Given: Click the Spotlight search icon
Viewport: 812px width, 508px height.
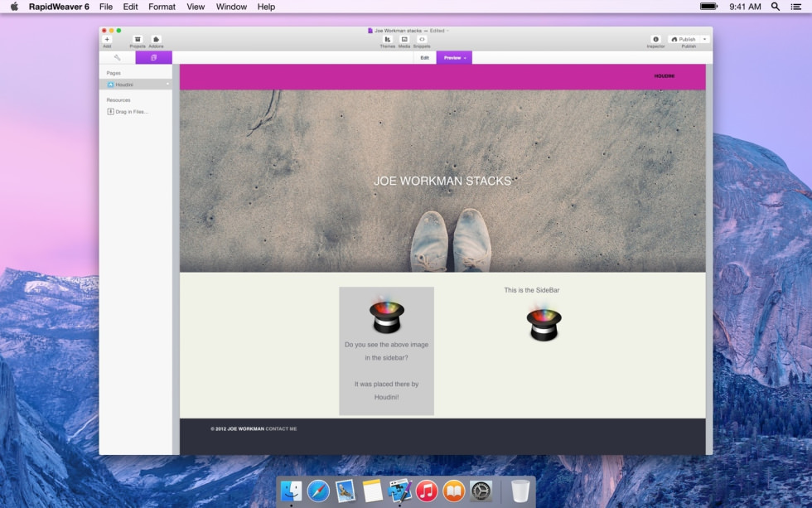Looking at the screenshot, I should (776, 7).
